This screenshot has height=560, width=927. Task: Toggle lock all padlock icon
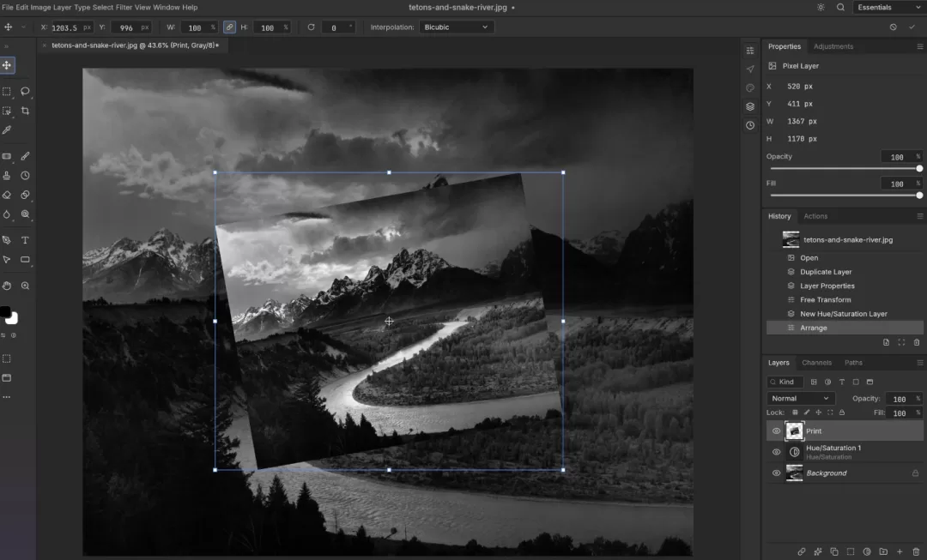[x=842, y=412]
